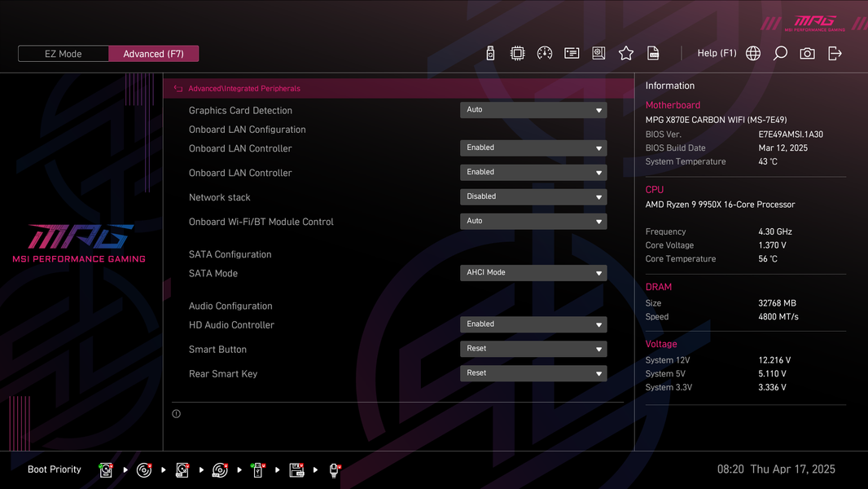Select the first optical disc boot device

[x=144, y=469]
